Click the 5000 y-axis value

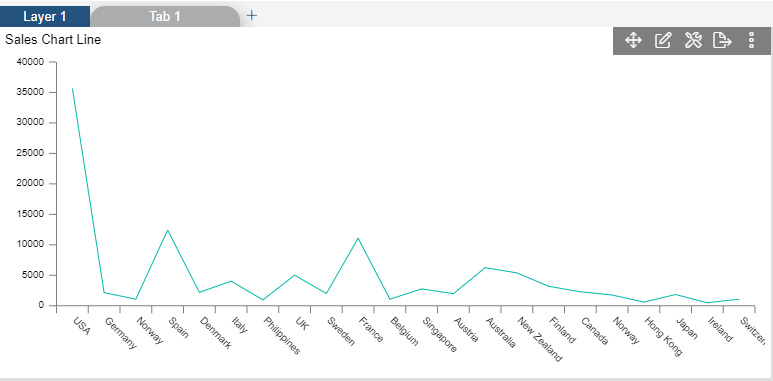[33, 275]
